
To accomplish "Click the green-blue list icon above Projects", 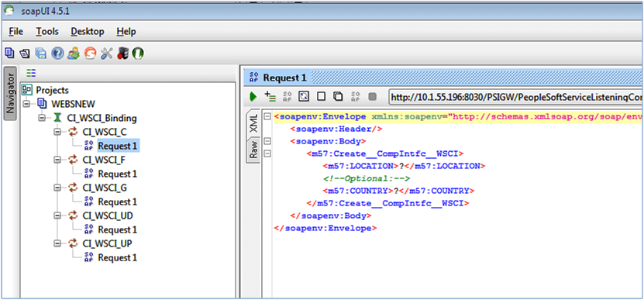I will [31, 73].
